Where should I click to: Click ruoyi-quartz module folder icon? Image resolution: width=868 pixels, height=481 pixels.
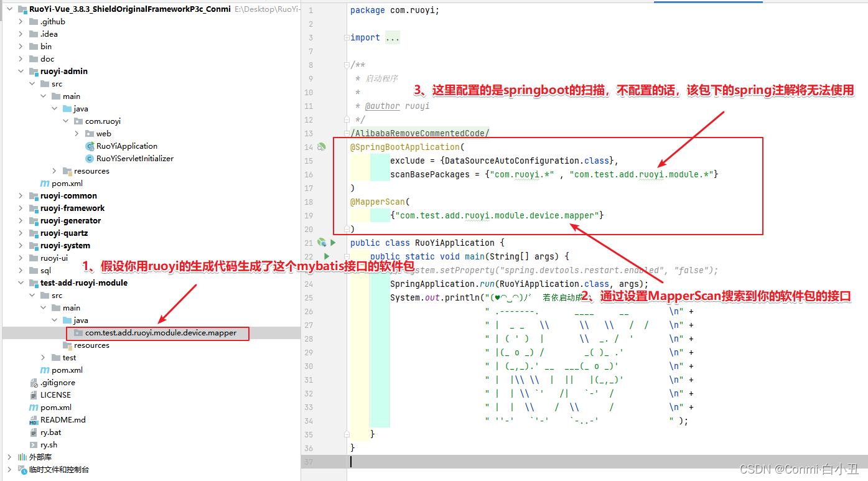click(x=34, y=233)
